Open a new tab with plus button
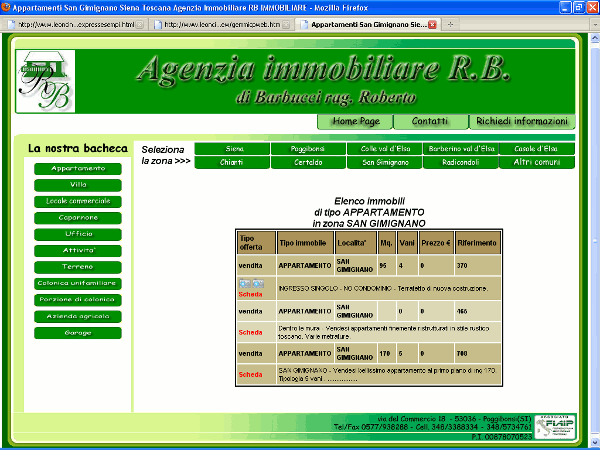 click(450, 24)
